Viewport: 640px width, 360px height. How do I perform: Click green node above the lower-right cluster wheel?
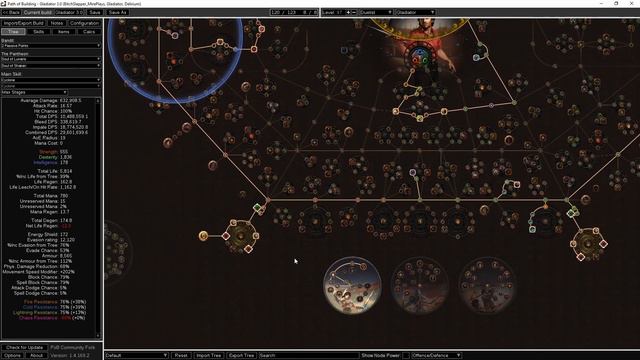(x=571, y=213)
